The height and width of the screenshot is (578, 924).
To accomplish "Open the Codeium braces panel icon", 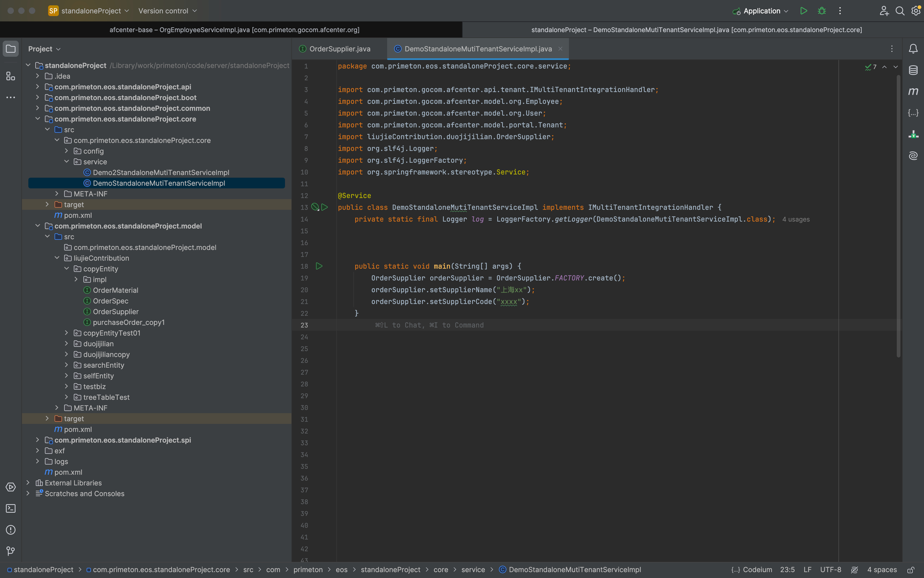I will tap(913, 113).
